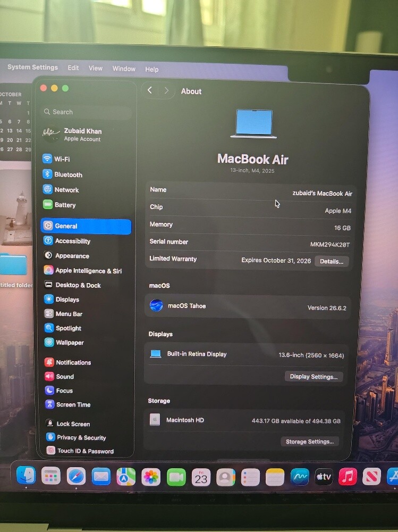This screenshot has height=532, width=398.
Task: Click the MacBook Air laptop image
Action: [x=253, y=124]
